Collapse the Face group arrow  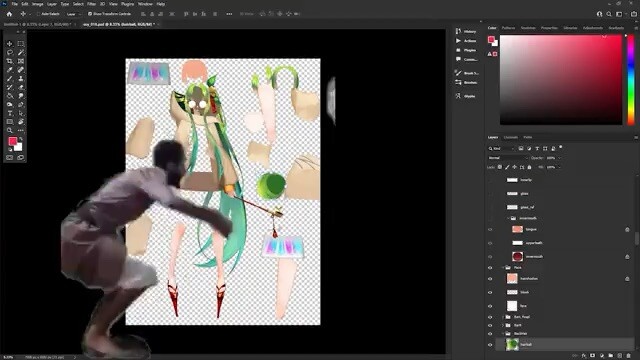(503, 268)
